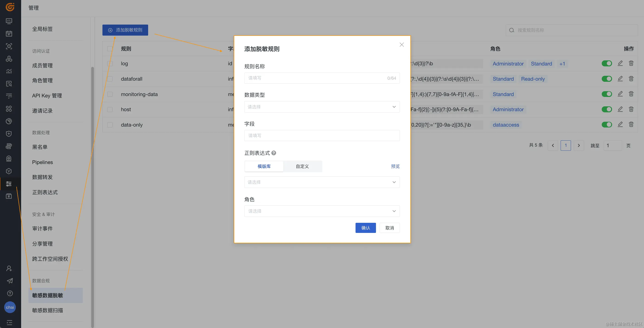Open the management sliders icon in left sidebar
The width and height of the screenshot is (644, 328).
click(9, 184)
